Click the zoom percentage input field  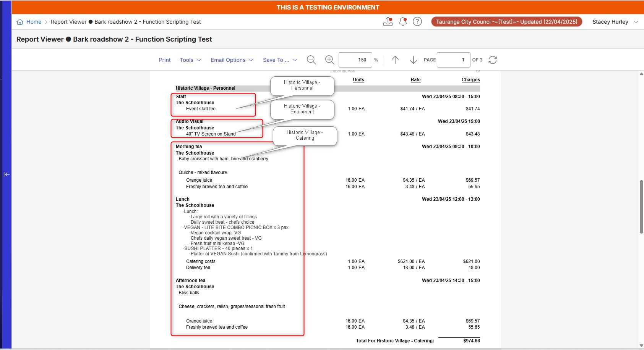tap(355, 60)
